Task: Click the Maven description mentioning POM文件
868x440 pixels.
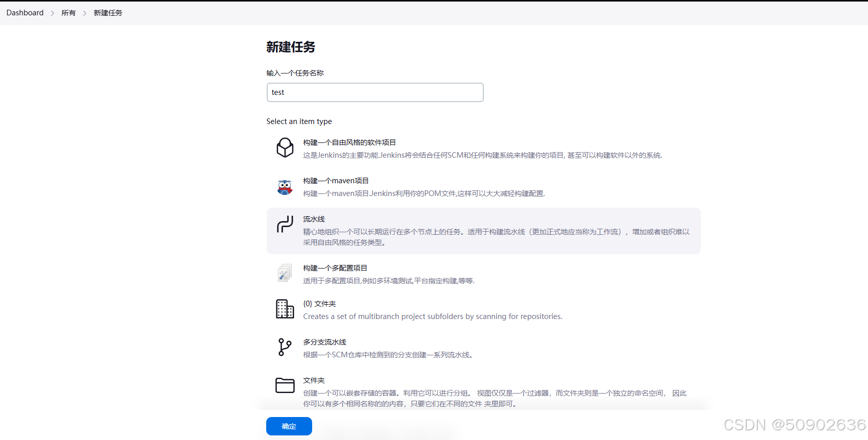Action: 424,193
